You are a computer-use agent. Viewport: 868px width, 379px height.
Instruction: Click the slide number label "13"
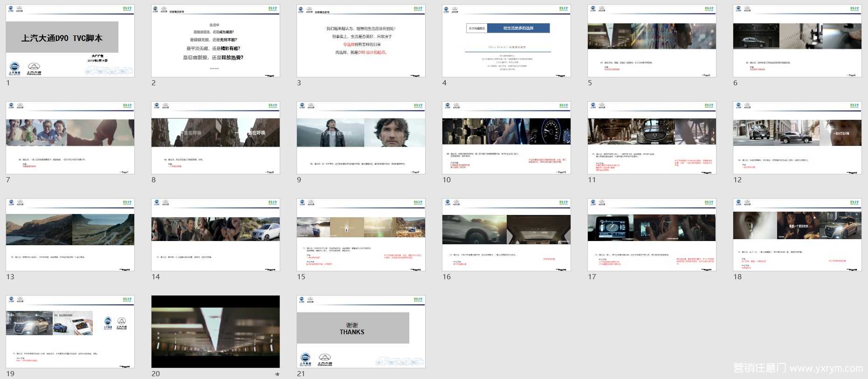(x=10, y=277)
